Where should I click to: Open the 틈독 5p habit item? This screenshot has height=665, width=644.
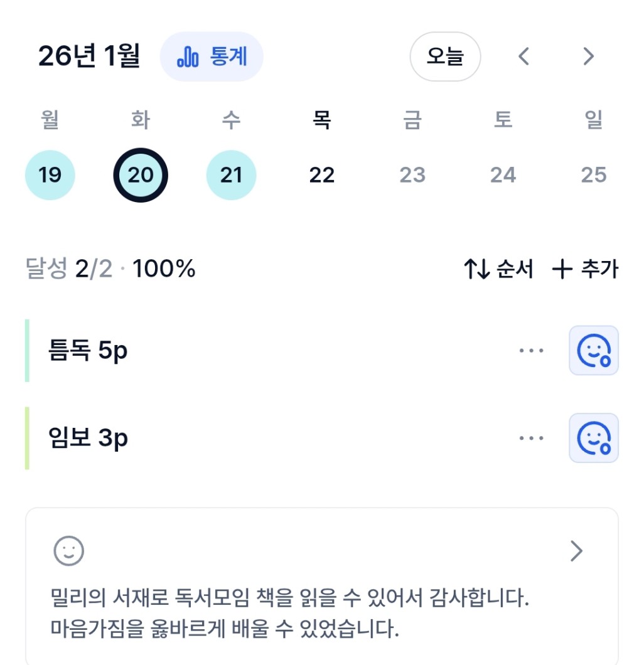(88, 351)
